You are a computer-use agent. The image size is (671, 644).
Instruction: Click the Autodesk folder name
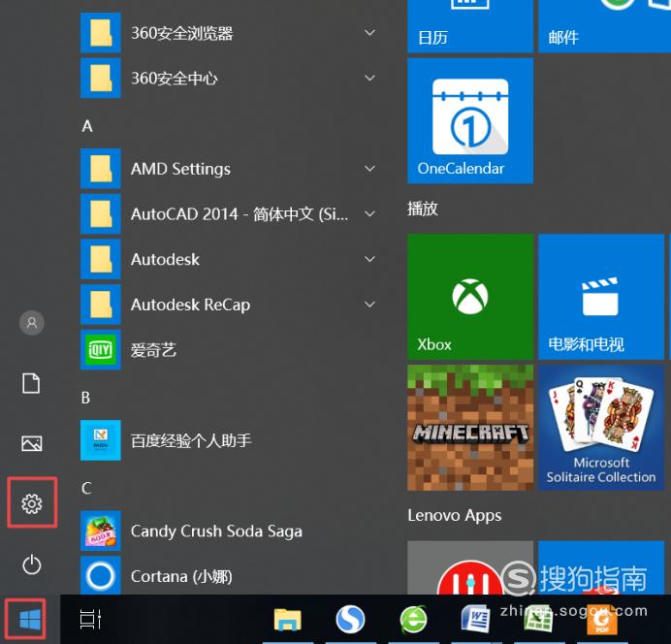pos(165,259)
